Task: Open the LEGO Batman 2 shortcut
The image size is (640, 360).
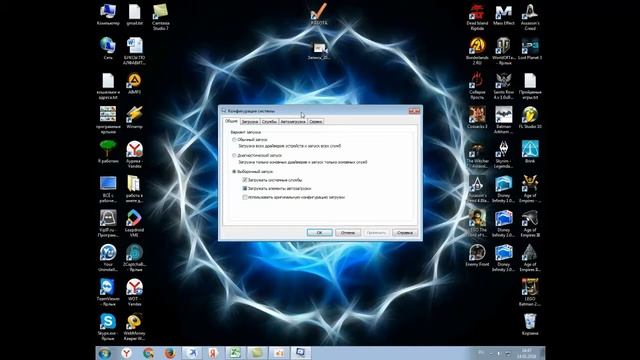Action: 530,292
